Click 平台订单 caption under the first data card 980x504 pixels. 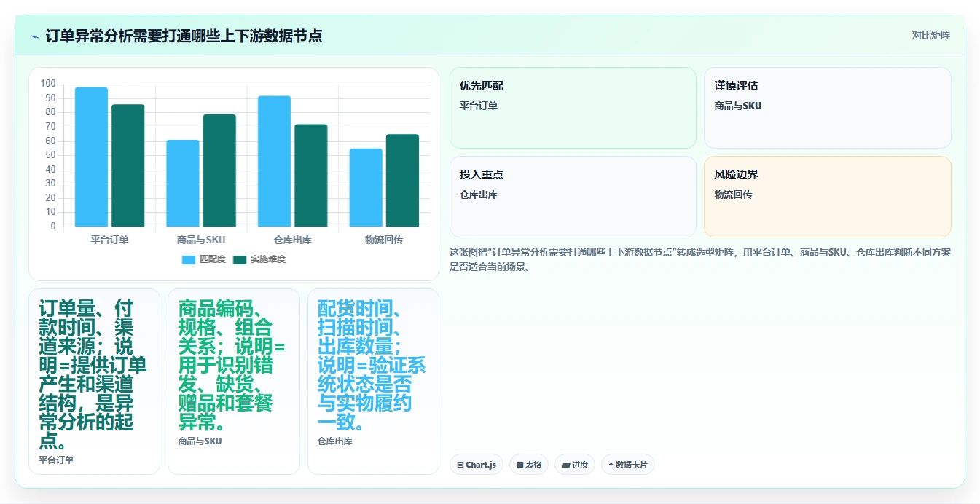pos(56,460)
